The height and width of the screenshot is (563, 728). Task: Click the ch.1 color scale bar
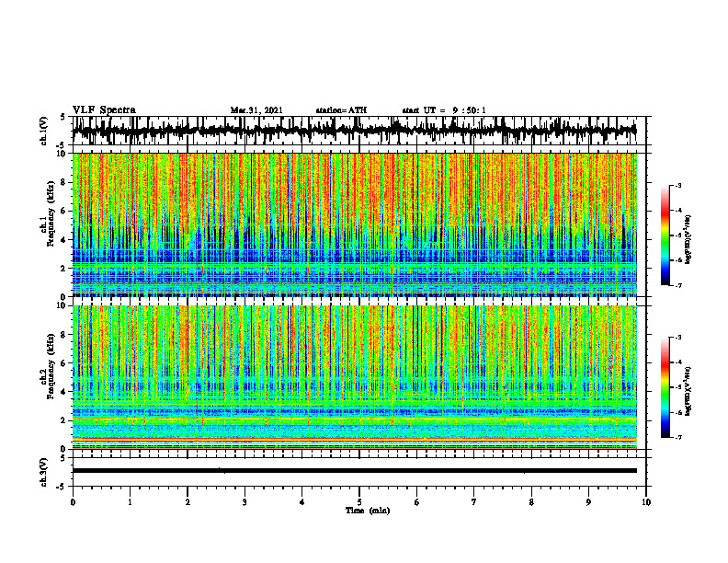[x=665, y=236]
